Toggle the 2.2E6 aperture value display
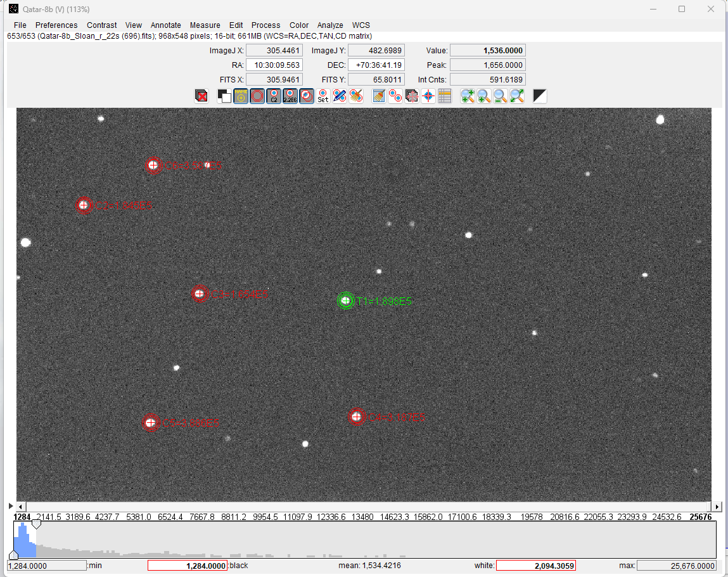This screenshot has width=728, height=577. point(290,96)
